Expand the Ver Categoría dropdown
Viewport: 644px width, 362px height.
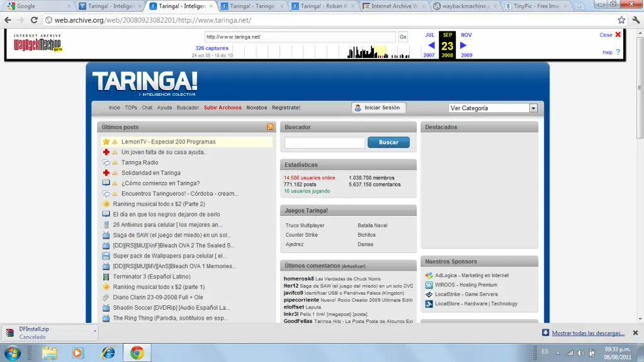pyautogui.click(x=533, y=108)
